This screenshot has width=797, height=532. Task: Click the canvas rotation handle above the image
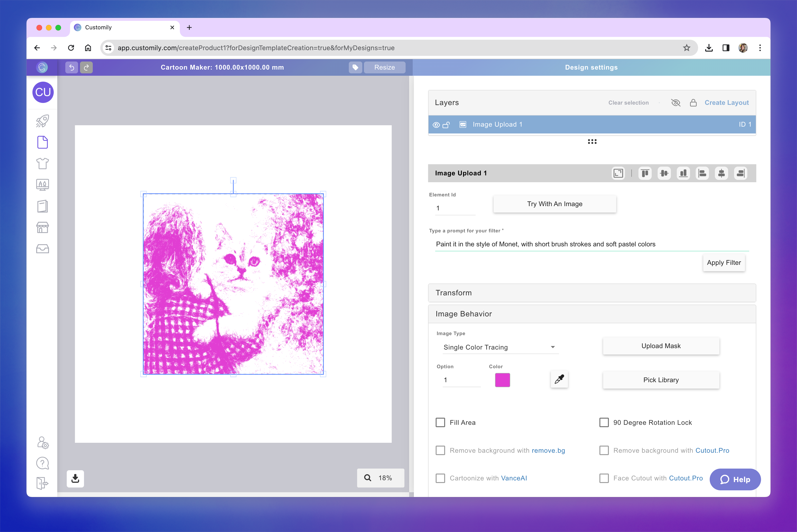point(233,180)
